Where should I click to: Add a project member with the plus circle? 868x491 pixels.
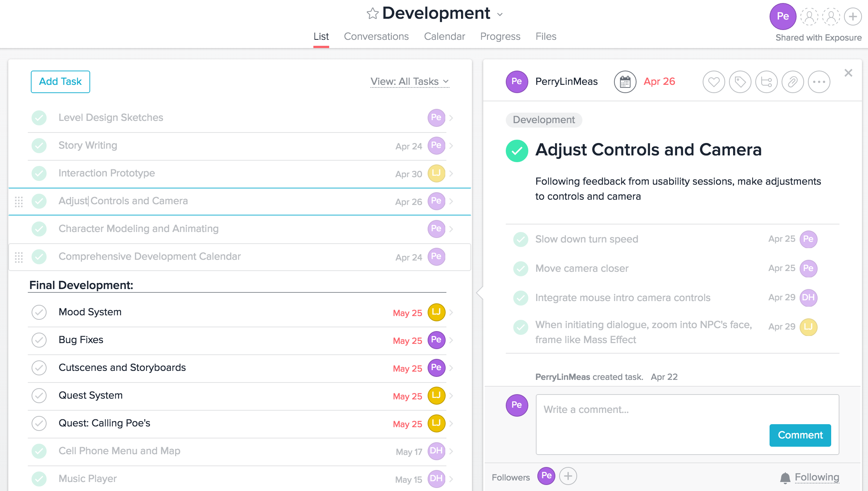pos(853,17)
